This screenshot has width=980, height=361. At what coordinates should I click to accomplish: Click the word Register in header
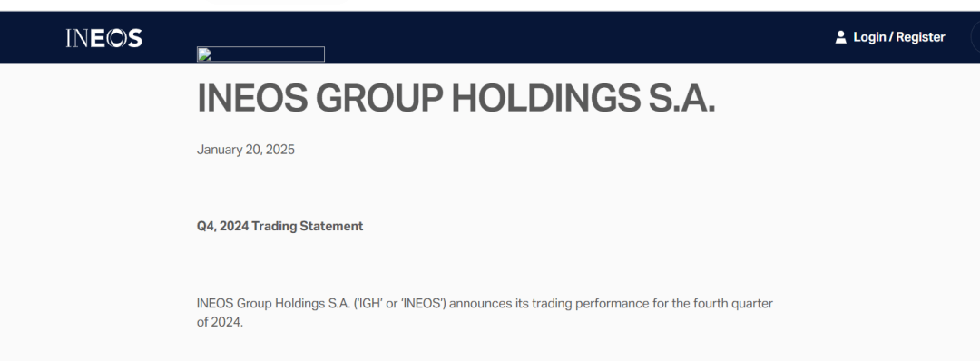[920, 37]
